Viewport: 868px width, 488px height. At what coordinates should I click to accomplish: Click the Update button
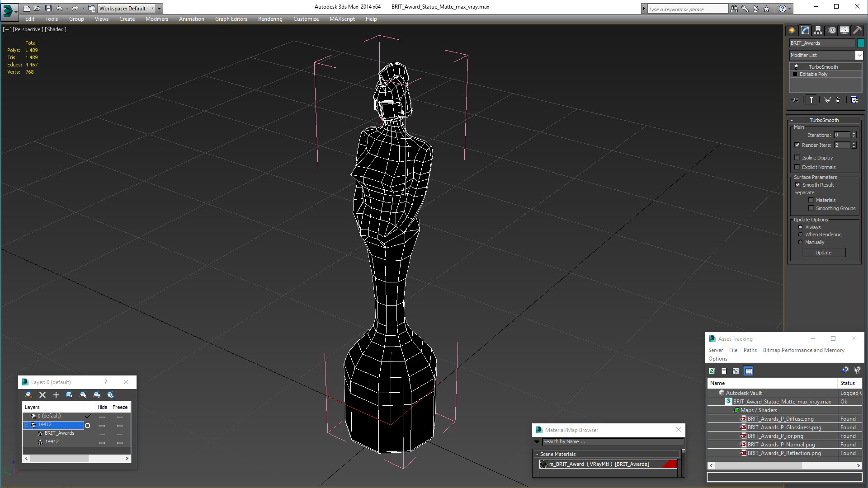(x=824, y=253)
